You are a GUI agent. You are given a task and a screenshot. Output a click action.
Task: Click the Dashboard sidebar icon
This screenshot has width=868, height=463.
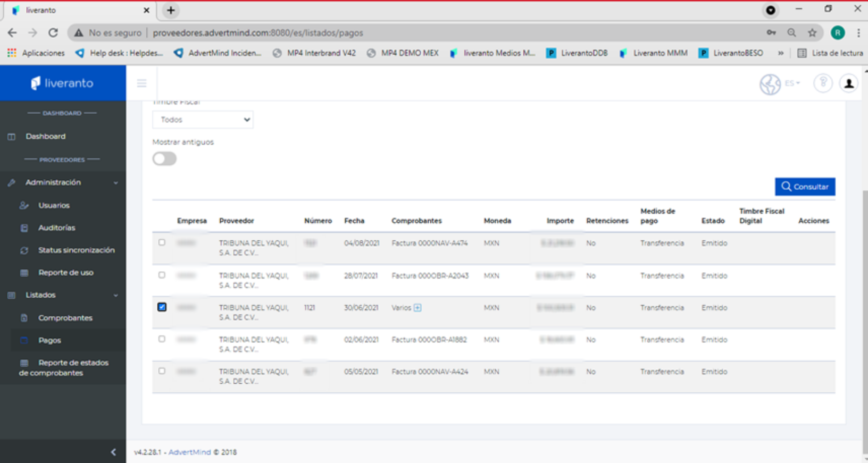coord(12,137)
